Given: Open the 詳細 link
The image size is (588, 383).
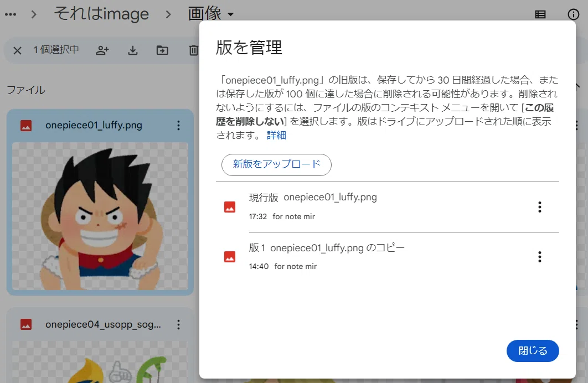Looking at the screenshot, I should [x=276, y=135].
